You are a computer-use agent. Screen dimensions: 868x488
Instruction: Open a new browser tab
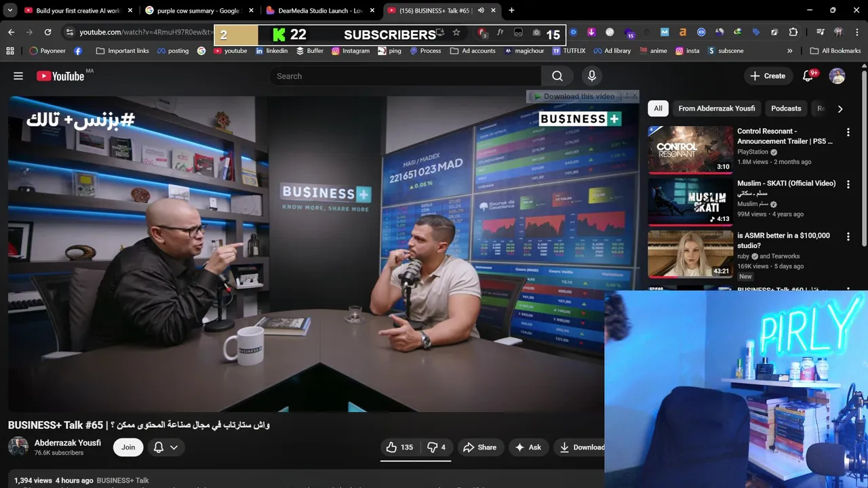511,10
